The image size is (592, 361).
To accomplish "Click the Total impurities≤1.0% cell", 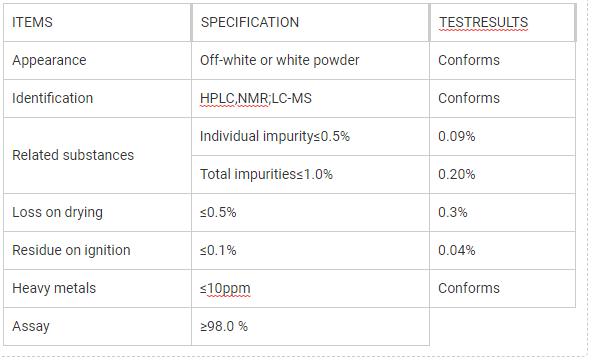I will point(310,175).
